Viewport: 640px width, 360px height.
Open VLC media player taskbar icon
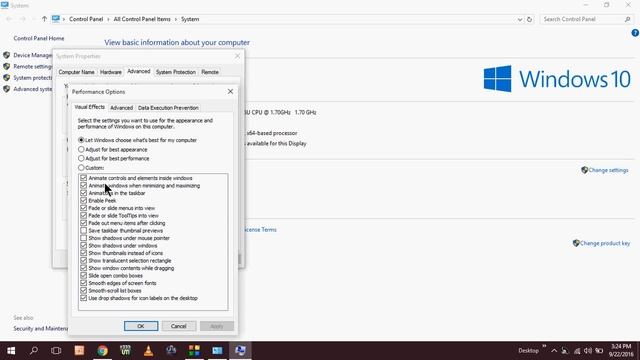[x=149, y=351]
